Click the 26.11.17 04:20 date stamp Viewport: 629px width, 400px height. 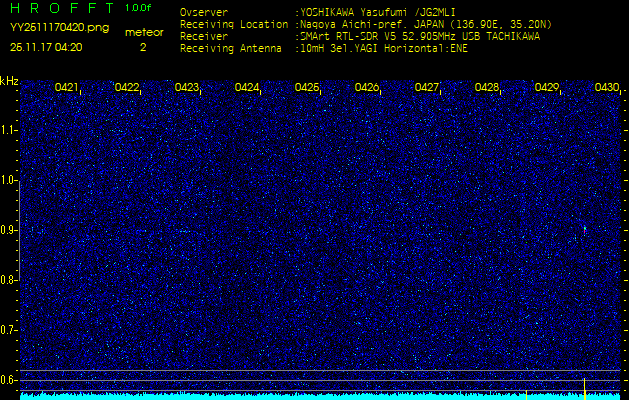(46, 47)
